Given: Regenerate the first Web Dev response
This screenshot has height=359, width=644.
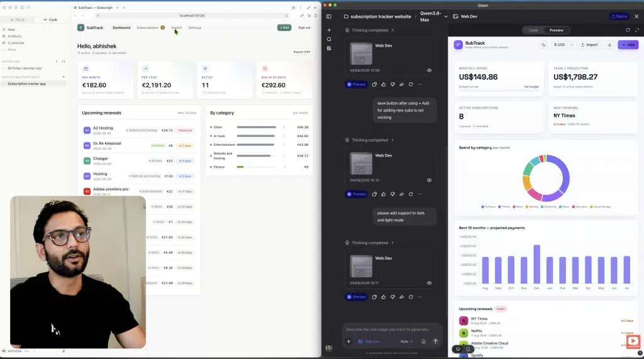Looking at the screenshot, I should coord(411,84).
